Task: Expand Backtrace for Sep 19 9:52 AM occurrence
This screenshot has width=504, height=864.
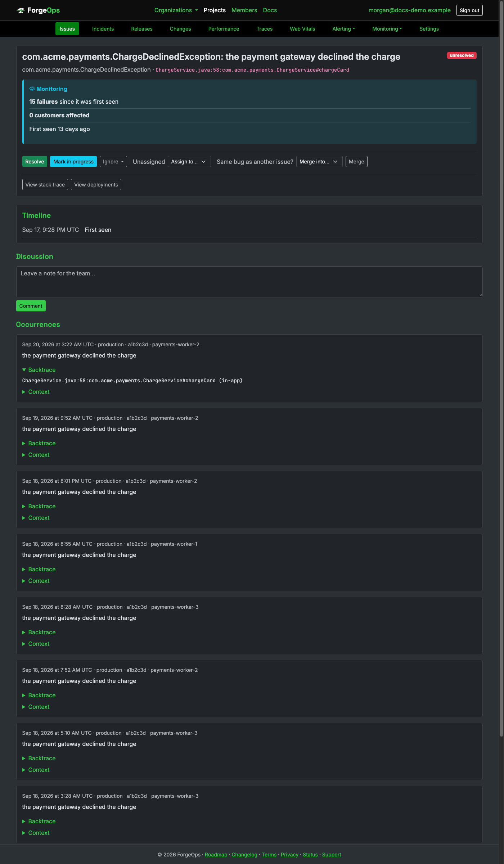Action: [x=39, y=443]
